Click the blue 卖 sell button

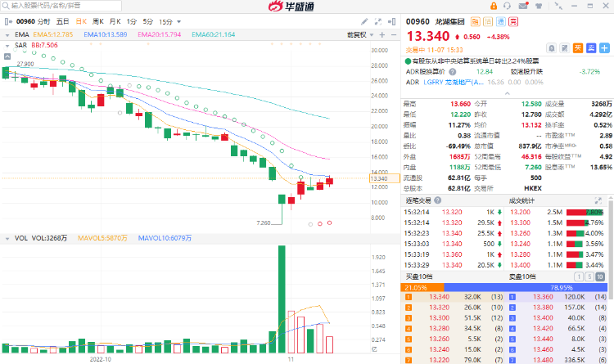point(591,48)
